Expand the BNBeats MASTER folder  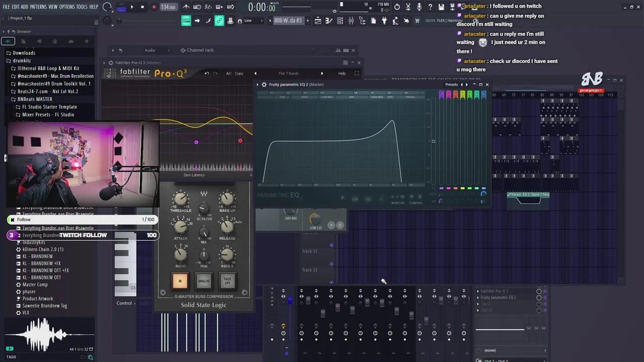[x=35, y=99]
